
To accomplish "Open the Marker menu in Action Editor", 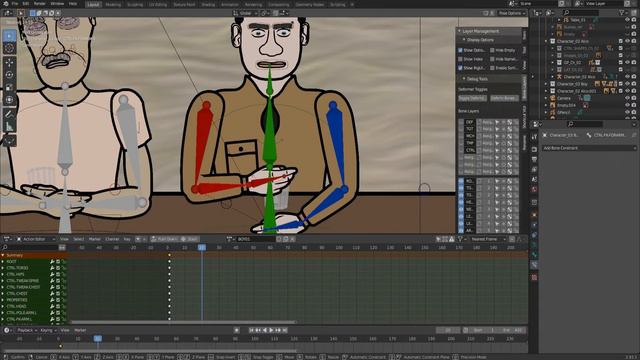I will 95,239.
